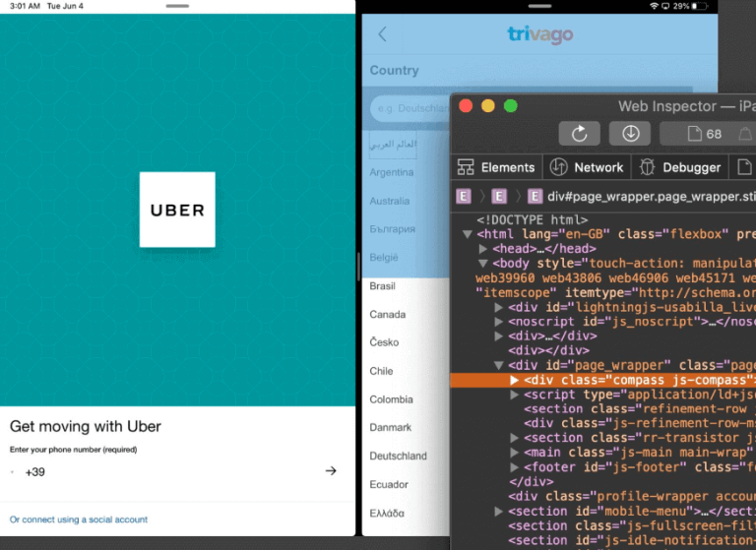Viewport: 756px width, 550px height.
Task: Expand the rr-transistor section node
Action: point(514,438)
